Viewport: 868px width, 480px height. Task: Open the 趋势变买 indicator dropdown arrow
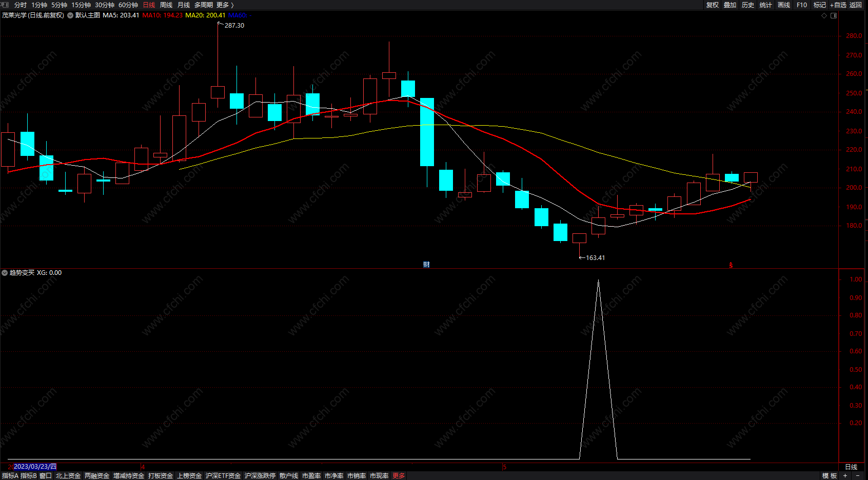point(5,273)
